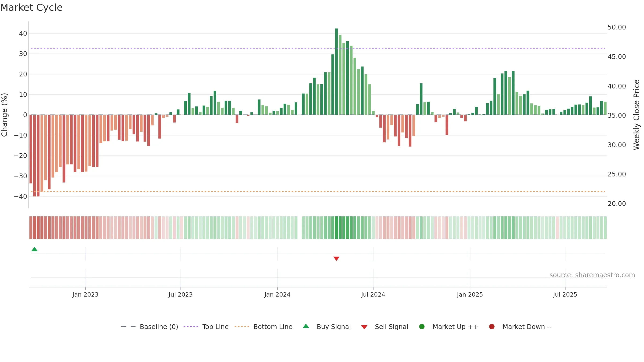Viewport: 644px width, 362px height.
Task: Toggle the Buy Signal legend entry
Action: pyautogui.click(x=327, y=327)
